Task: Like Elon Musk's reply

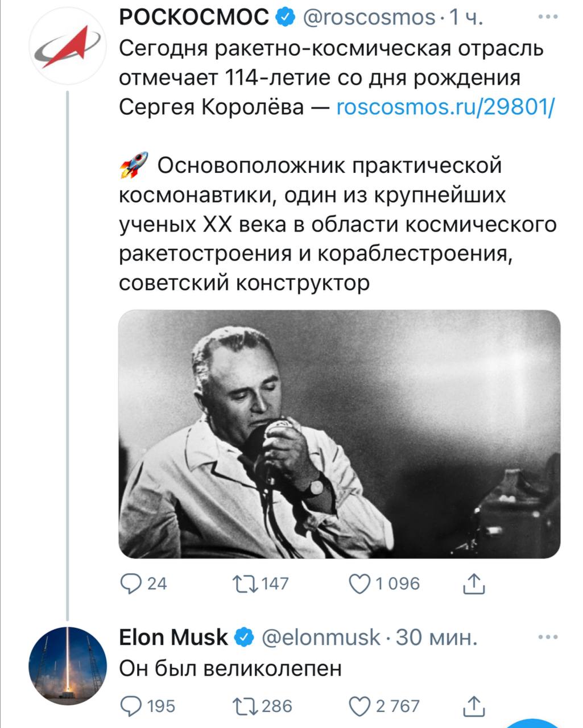Action: click(359, 706)
